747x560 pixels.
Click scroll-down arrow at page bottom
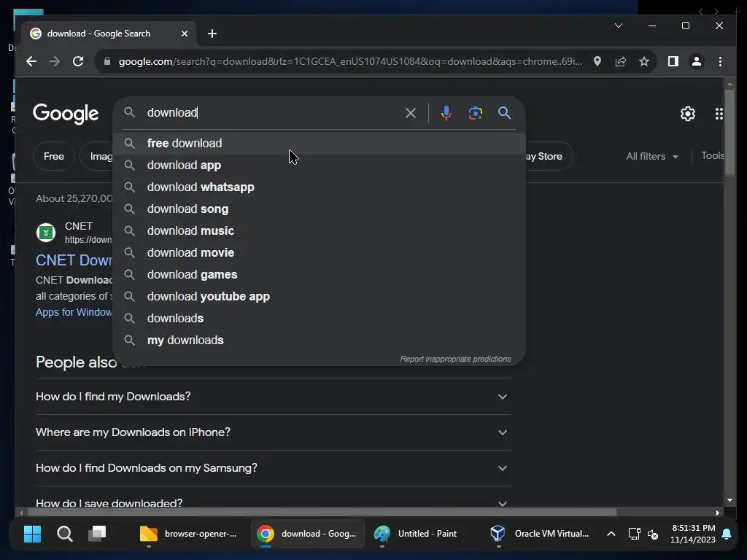(729, 500)
